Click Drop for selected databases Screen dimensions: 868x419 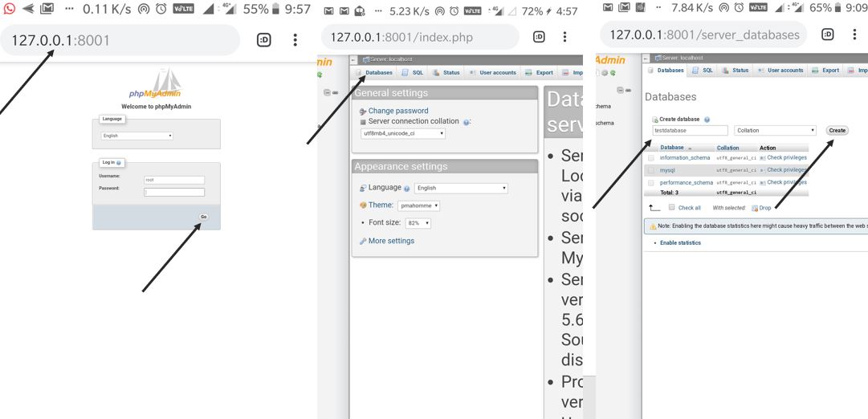pyautogui.click(x=761, y=208)
